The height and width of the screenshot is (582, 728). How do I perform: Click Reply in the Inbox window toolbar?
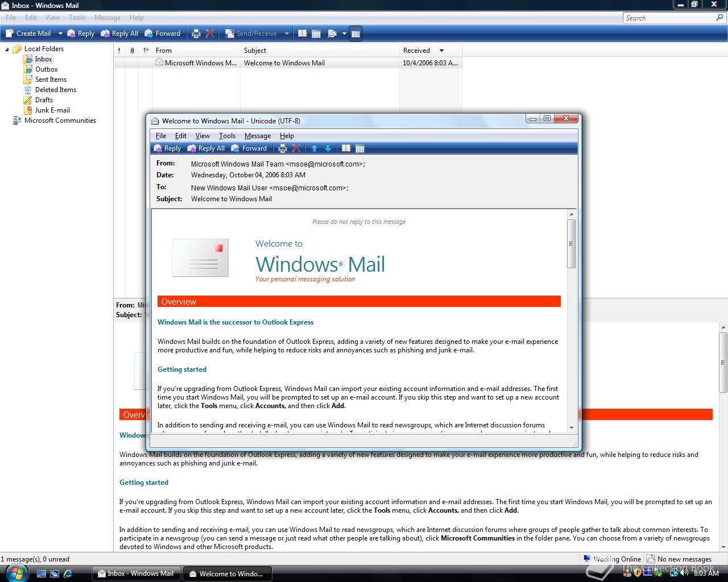81,34
